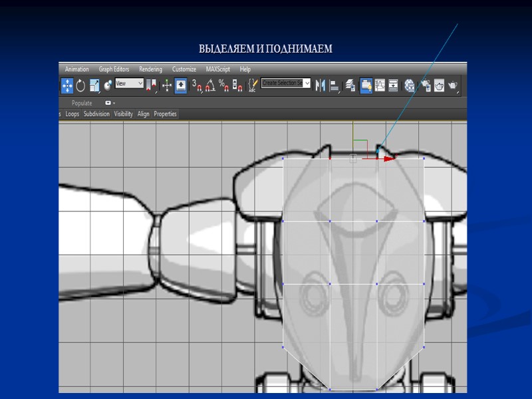The width and height of the screenshot is (532, 399).
Task: Toggle the Spinner Snap magnet
Action: [237, 85]
